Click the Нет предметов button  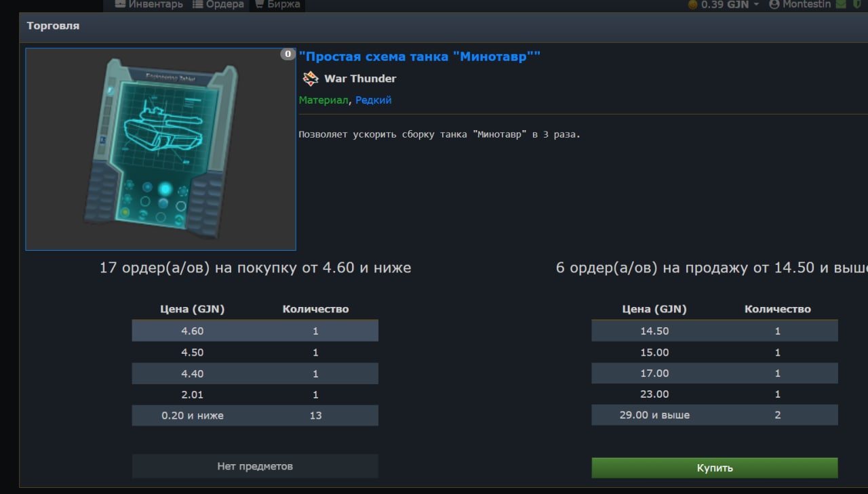255,466
